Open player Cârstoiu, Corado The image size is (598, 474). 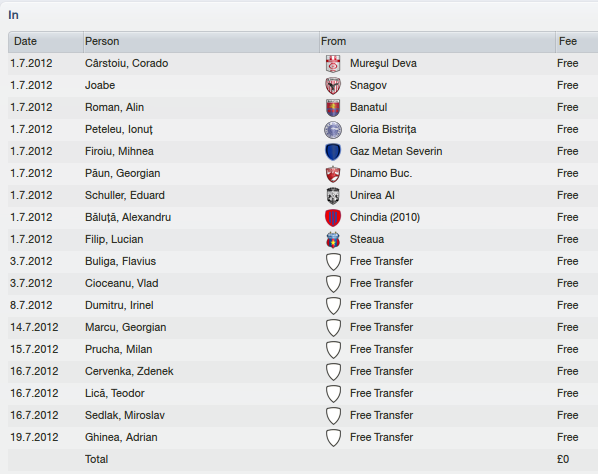[126, 63]
